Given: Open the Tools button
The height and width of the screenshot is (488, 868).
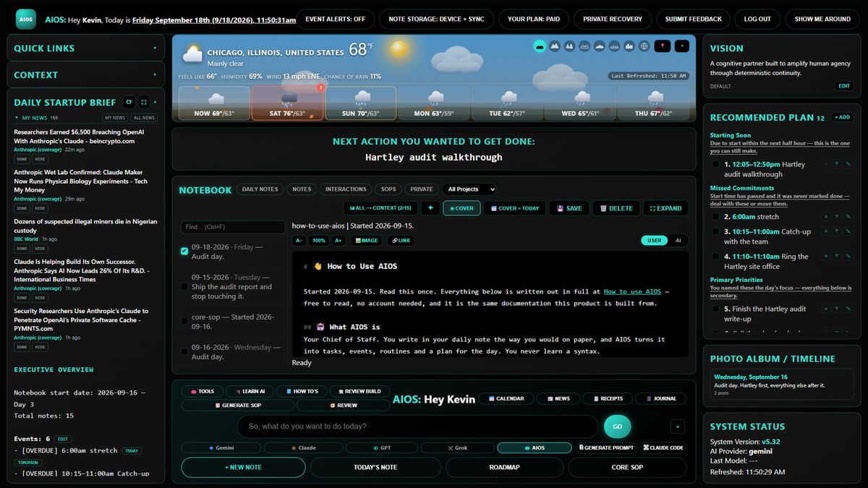Looking at the screenshot, I should click(x=201, y=391).
